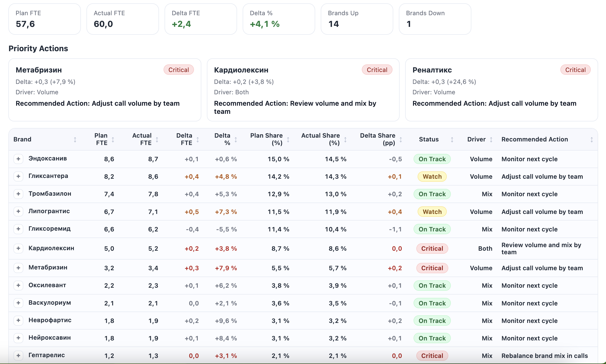The width and height of the screenshot is (606, 364).
Task: Select the On Track status on Тромбазилон
Action: coord(432,194)
